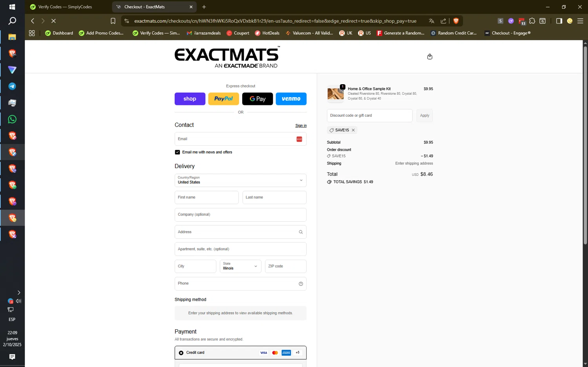Screen dimensions: 588x367
Task: Go back to the previous page
Action: click(33, 21)
